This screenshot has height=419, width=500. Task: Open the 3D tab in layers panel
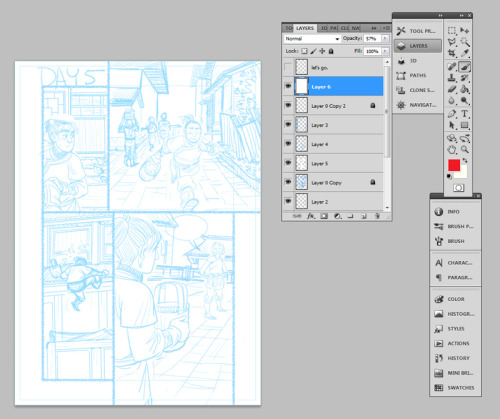click(324, 28)
